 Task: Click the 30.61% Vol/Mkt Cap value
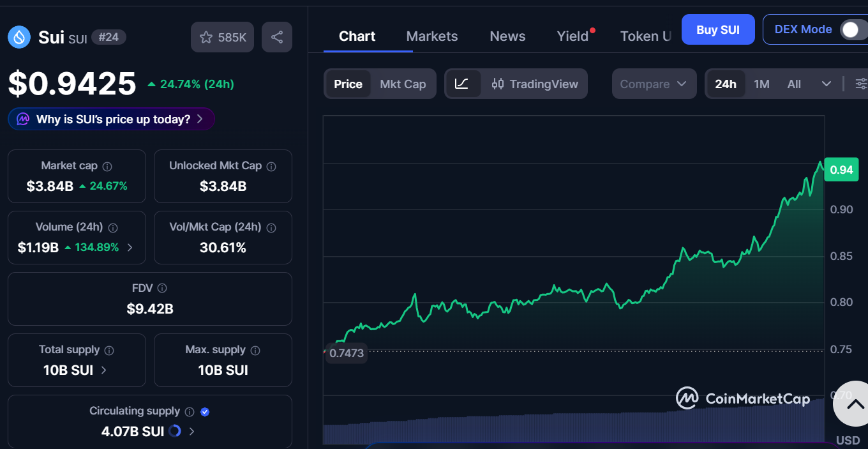pyautogui.click(x=223, y=248)
